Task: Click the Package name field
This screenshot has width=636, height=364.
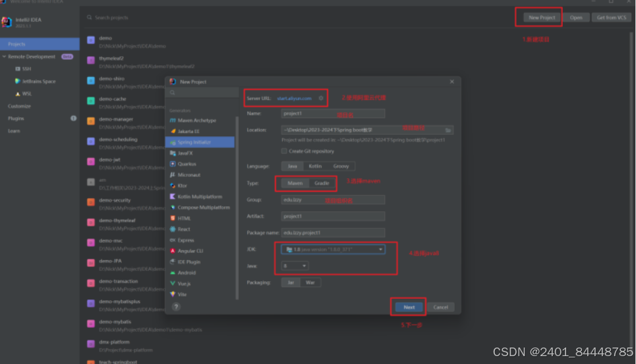Action: (x=333, y=233)
